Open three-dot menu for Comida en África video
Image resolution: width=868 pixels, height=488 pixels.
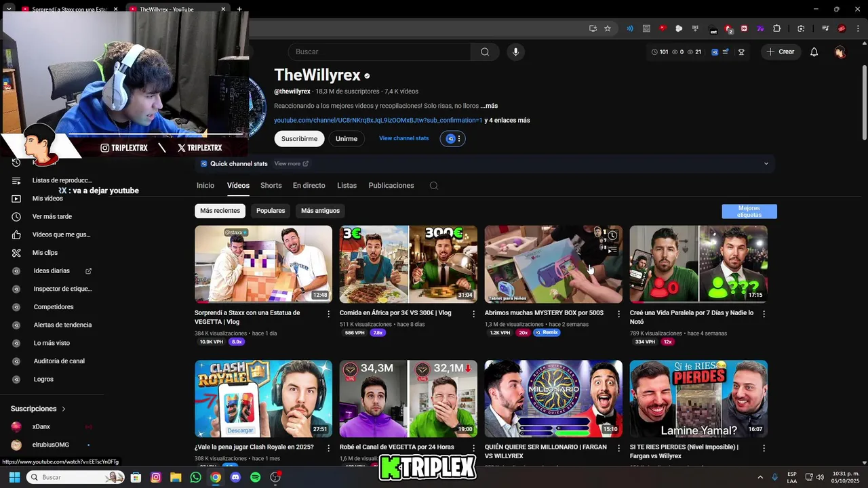(474, 314)
